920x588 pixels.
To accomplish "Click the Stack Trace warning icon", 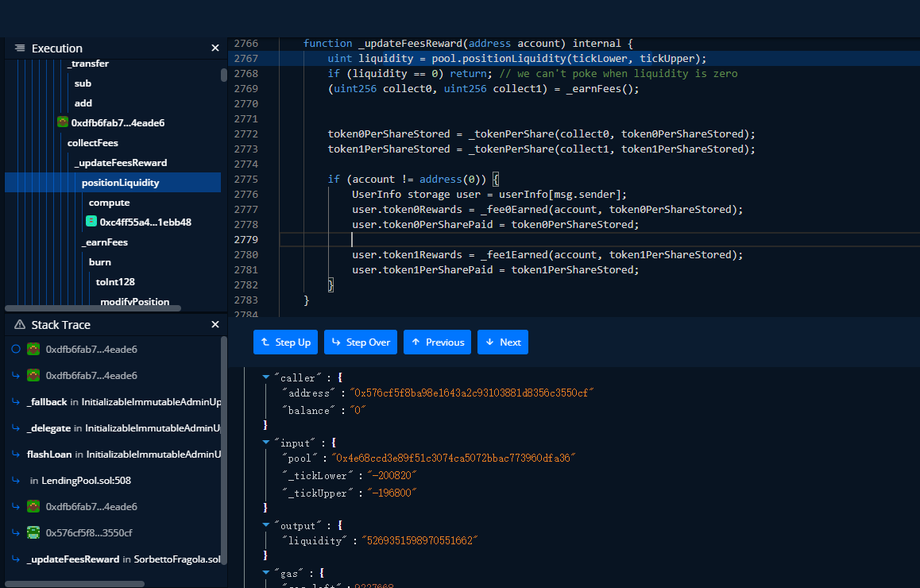I will 20,324.
